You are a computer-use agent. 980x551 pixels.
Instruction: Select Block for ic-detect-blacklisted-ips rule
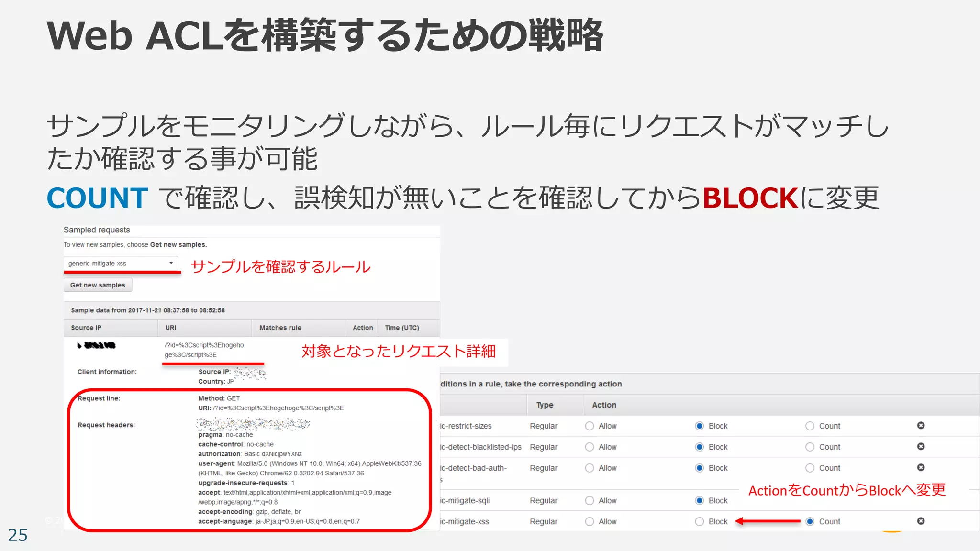(x=700, y=447)
